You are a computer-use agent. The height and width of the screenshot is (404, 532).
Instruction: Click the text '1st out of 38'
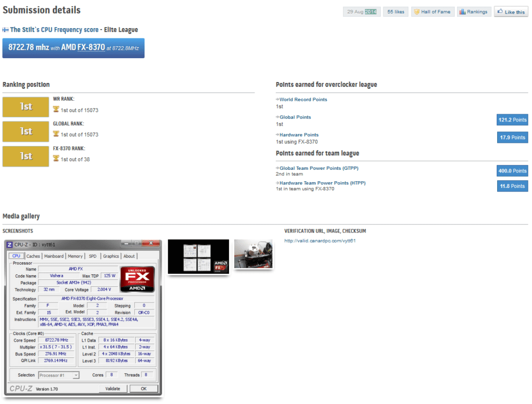point(75,159)
